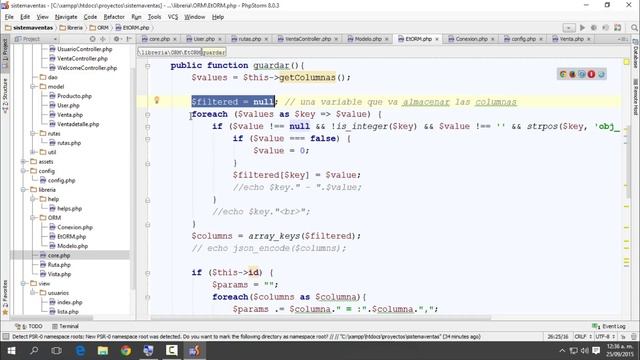Viewport: 640px width, 360px height.
Task: Select Ventadetalle.php in project tree
Action: (x=78, y=124)
